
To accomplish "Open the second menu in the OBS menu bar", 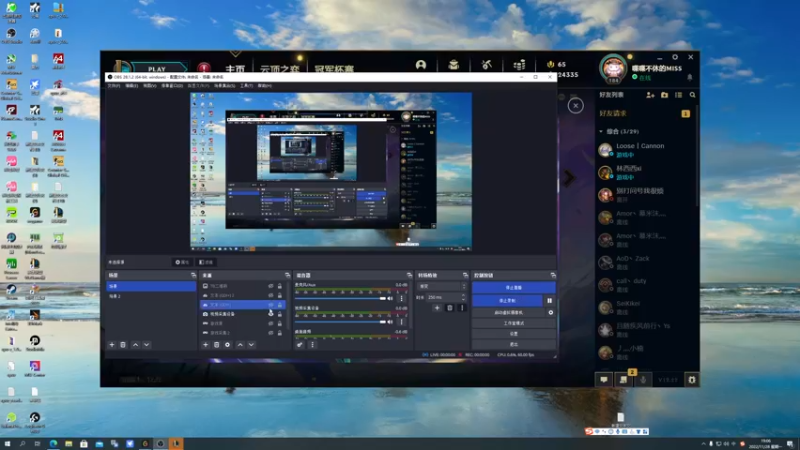I will point(132,86).
